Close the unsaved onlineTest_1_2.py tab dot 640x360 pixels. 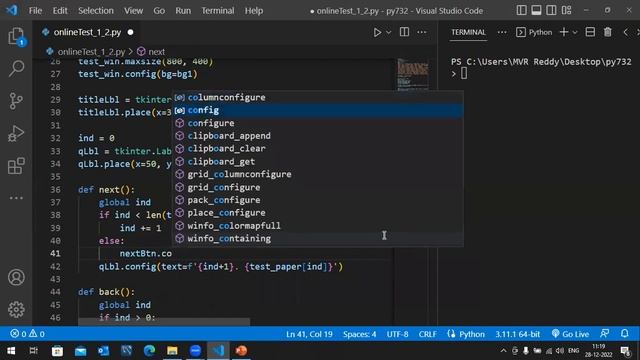(x=130, y=32)
